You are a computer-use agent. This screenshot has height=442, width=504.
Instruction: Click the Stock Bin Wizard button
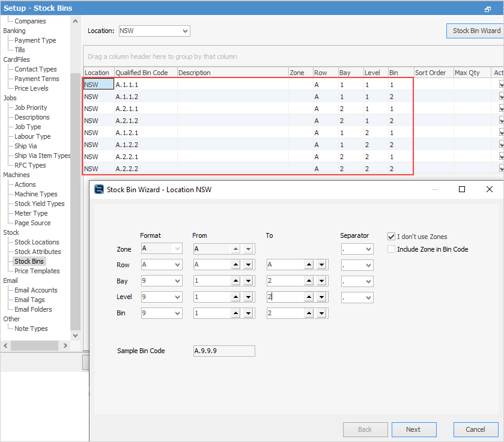(x=476, y=31)
